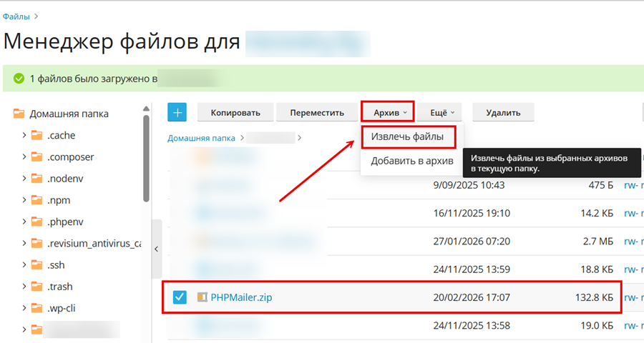The width and height of the screenshot is (644, 343).
Task: Click the .composer folder icon
Action: (37, 157)
